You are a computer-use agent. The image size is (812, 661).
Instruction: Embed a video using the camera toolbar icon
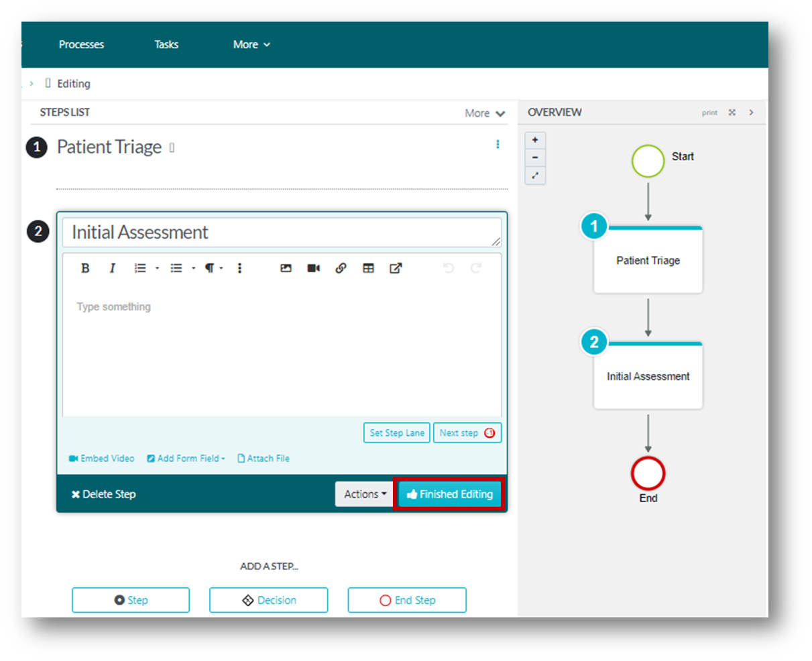coord(313,267)
